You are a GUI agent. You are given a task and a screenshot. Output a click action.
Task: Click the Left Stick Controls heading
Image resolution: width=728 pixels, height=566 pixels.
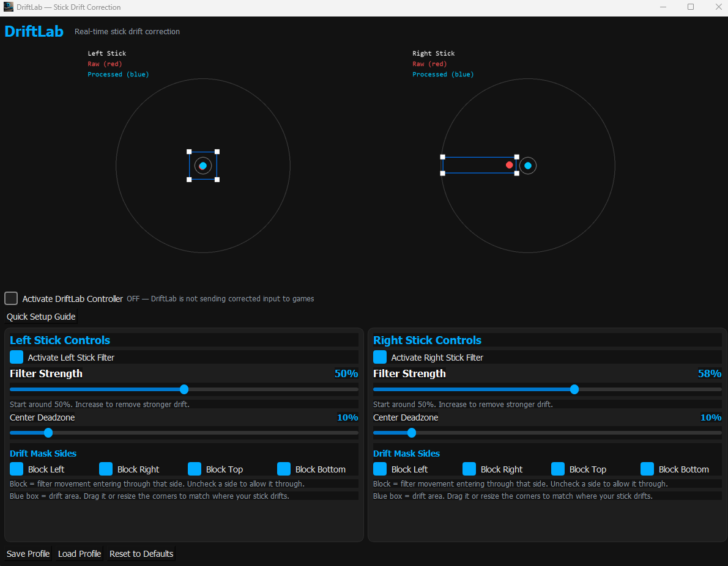pos(60,340)
